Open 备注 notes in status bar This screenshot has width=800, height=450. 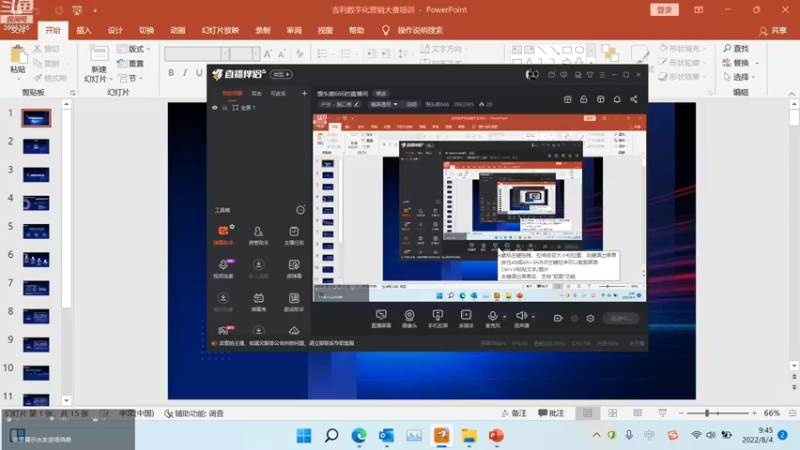(x=514, y=413)
